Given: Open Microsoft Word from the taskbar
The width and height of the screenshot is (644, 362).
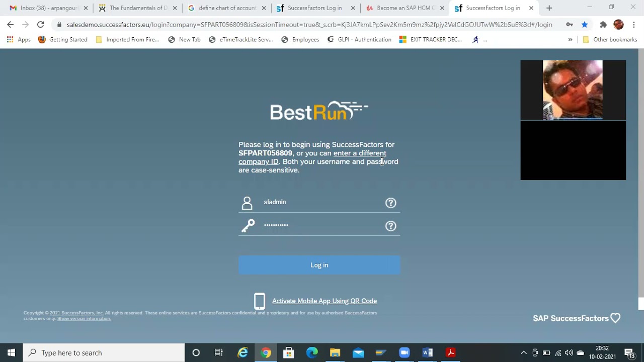Looking at the screenshot, I should (428, 352).
